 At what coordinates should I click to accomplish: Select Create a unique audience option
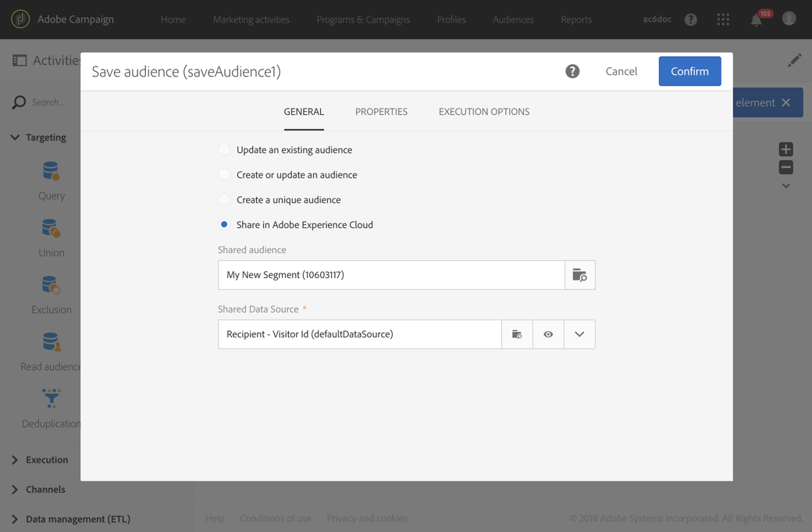pos(224,199)
